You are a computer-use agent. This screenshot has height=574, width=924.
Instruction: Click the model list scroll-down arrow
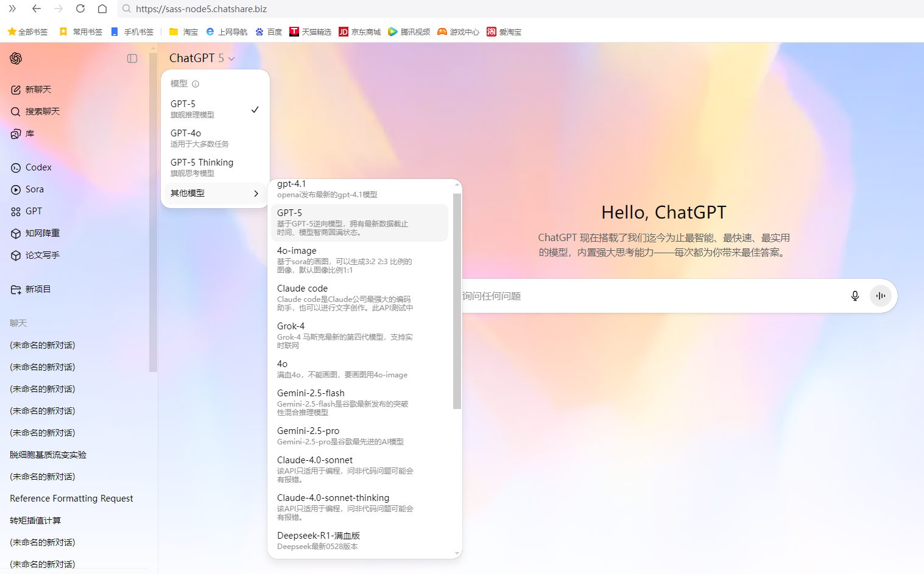tap(457, 553)
